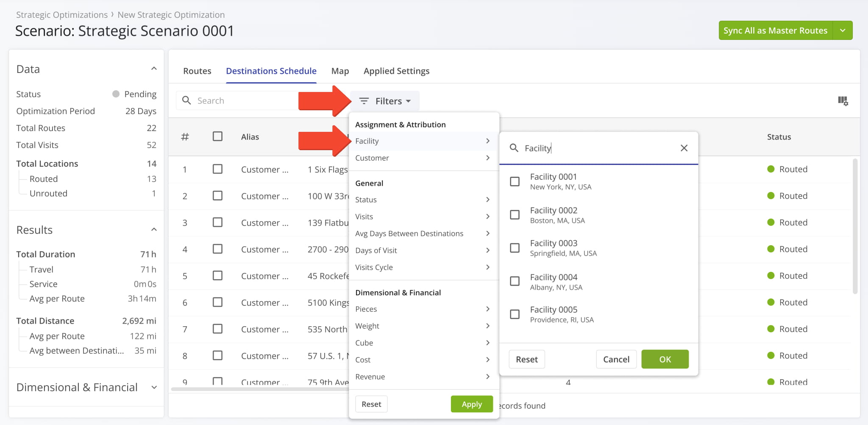The height and width of the screenshot is (425, 868).
Task: Switch to the Map tab
Action: pos(339,71)
